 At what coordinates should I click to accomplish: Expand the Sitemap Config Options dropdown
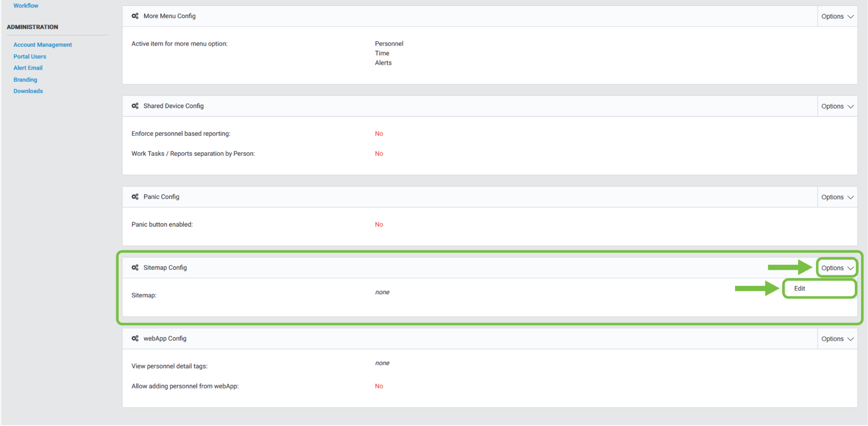point(837,268)
